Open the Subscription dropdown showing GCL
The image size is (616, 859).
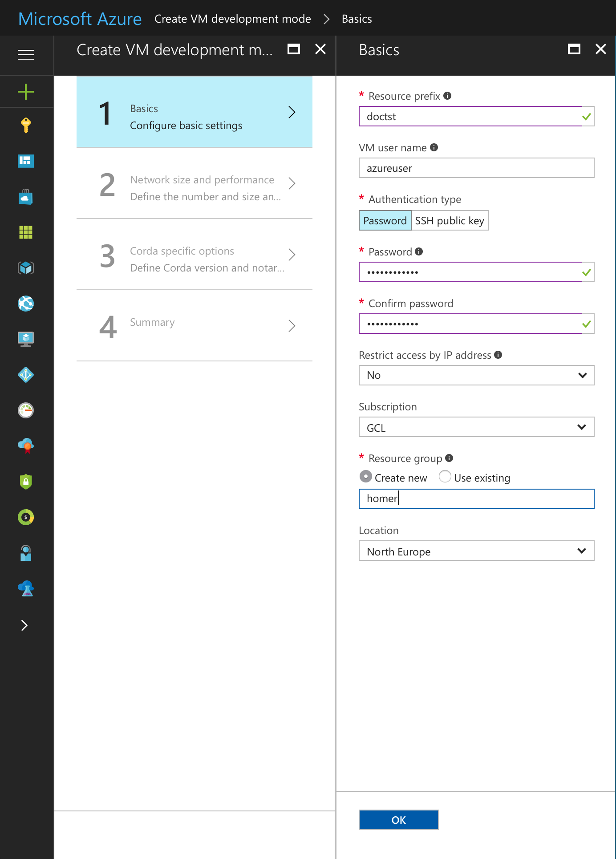click(476, 427)
